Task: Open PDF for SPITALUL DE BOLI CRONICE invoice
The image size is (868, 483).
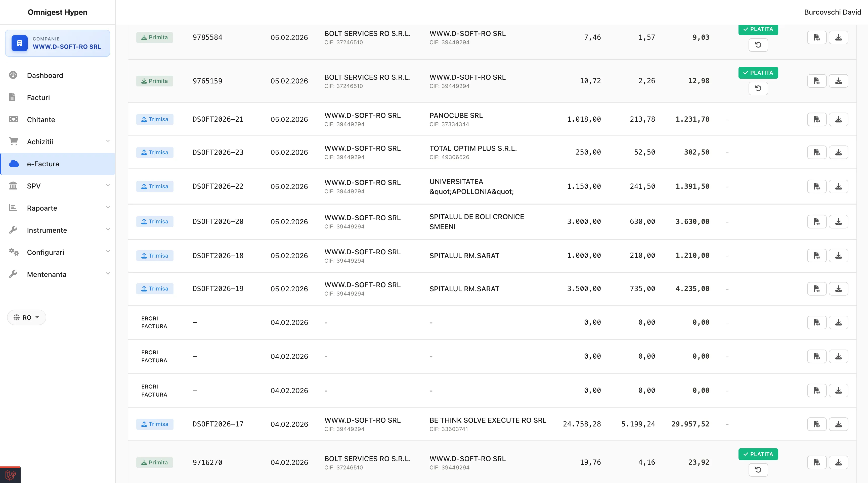Action: pyautogui.click(x=816, y=222)
